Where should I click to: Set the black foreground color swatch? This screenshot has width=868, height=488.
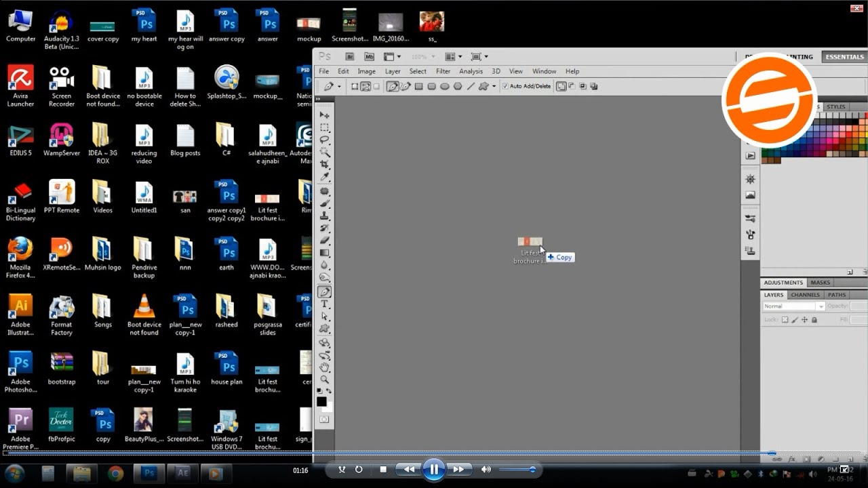[321, 401]
